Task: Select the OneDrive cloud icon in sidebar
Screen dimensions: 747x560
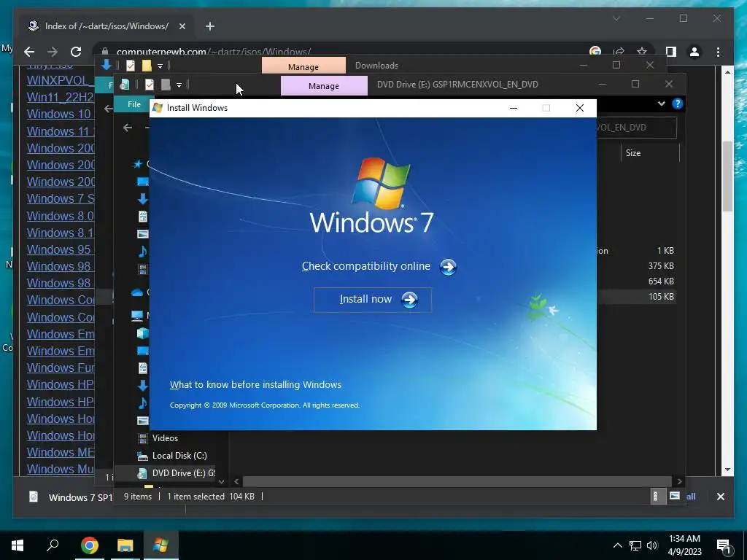Action: [137, 292]
